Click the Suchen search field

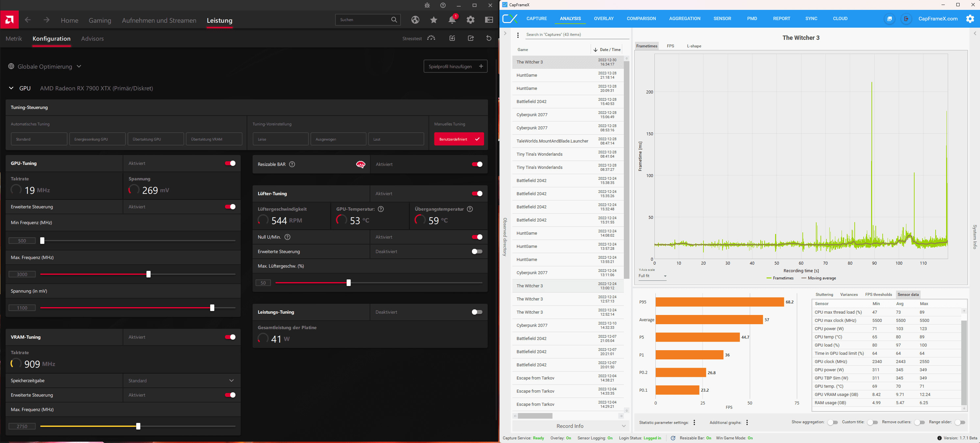[368, 20]
